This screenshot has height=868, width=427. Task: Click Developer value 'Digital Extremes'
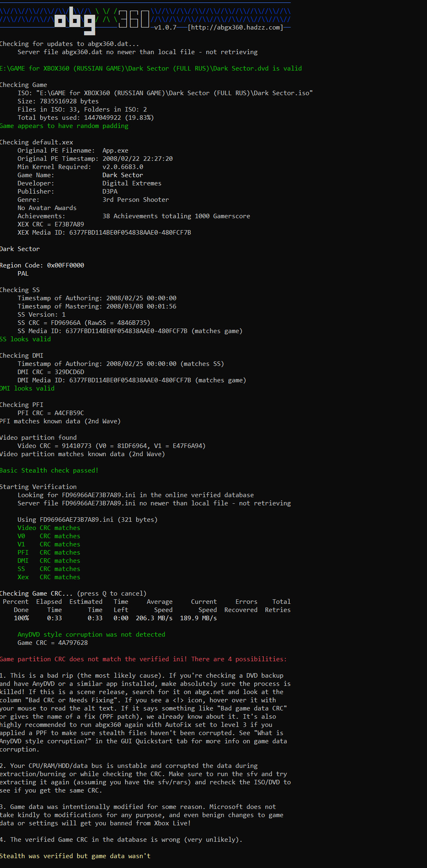(132, 183)
